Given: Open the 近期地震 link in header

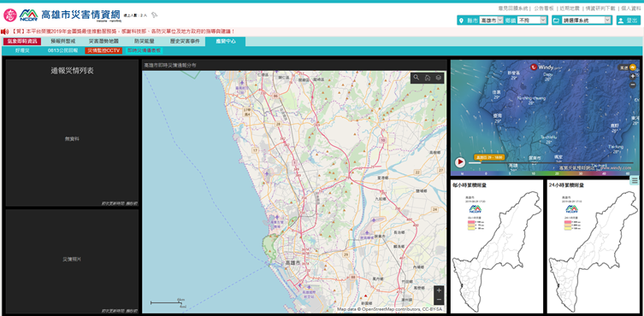Looking at the screenshot, I should (x=568, y=8).
